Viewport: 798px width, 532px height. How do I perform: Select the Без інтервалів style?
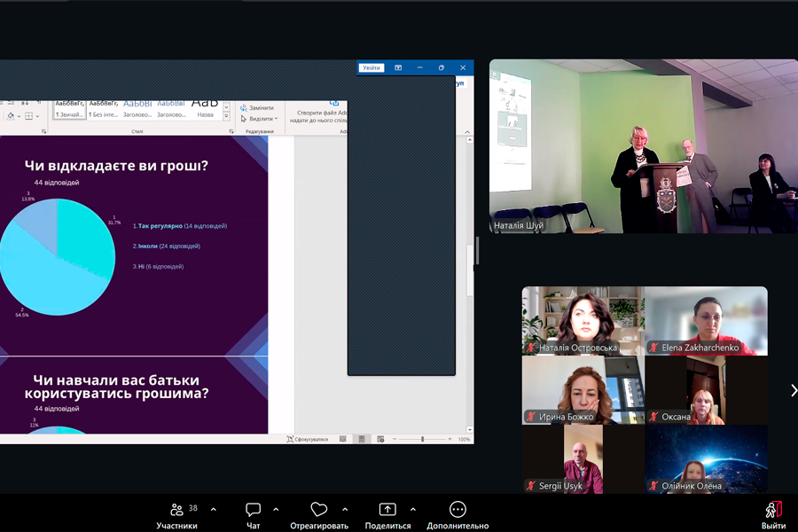point(104,107)
